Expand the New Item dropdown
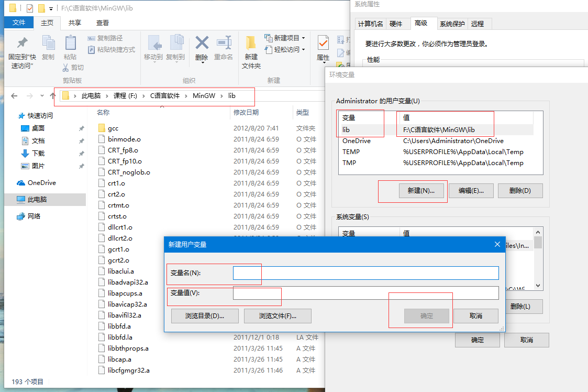This screenshot has height=392, width=588. [303, 38]
